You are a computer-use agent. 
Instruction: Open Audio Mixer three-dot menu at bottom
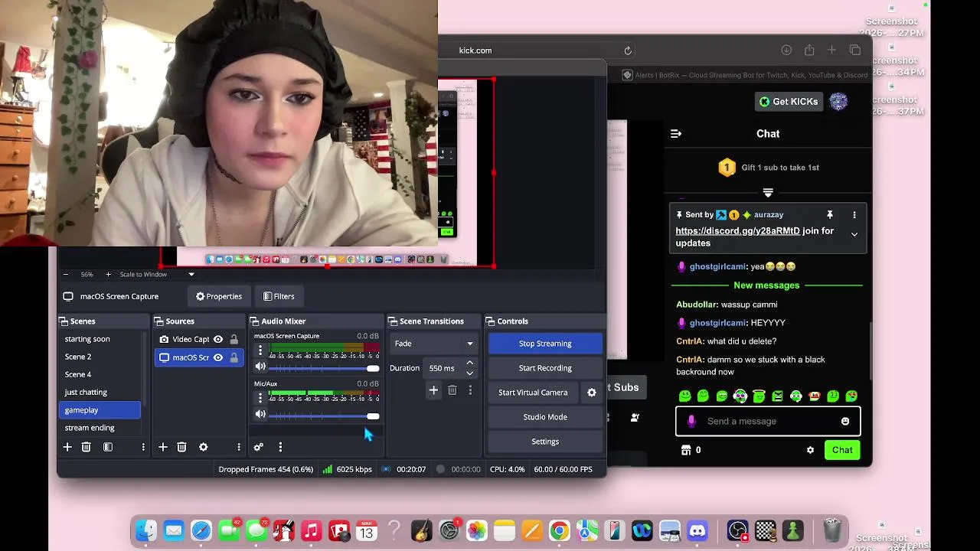280,447
